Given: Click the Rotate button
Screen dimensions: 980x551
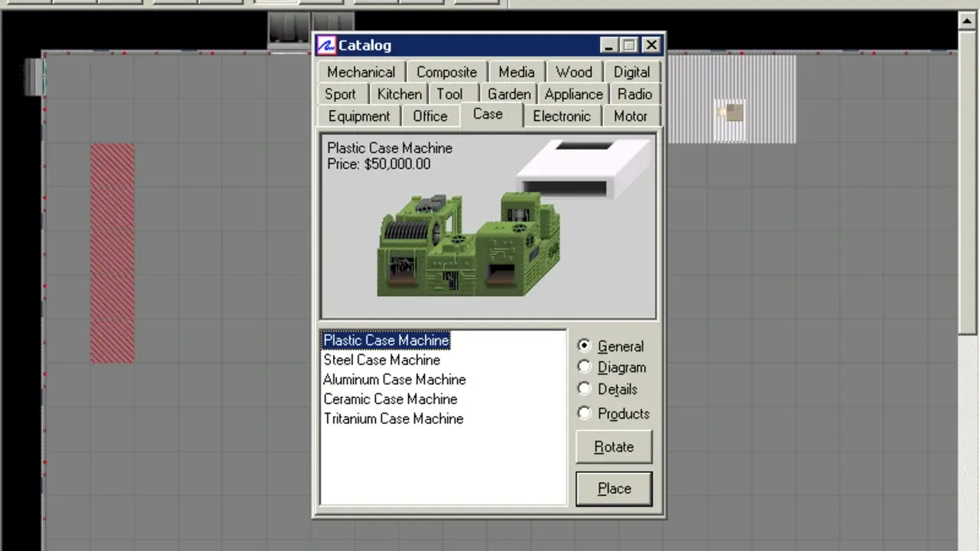Looking at the screenshot, I should click(614, 447).
